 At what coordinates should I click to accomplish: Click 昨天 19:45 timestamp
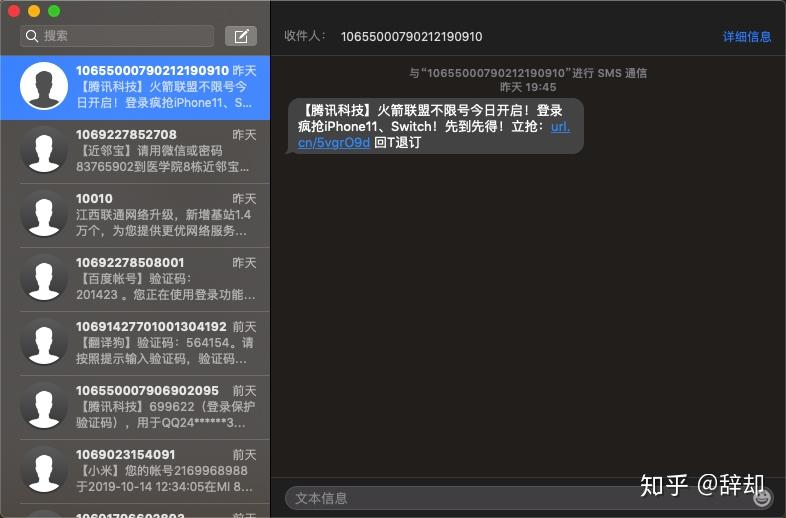click(x=528, y=87)
